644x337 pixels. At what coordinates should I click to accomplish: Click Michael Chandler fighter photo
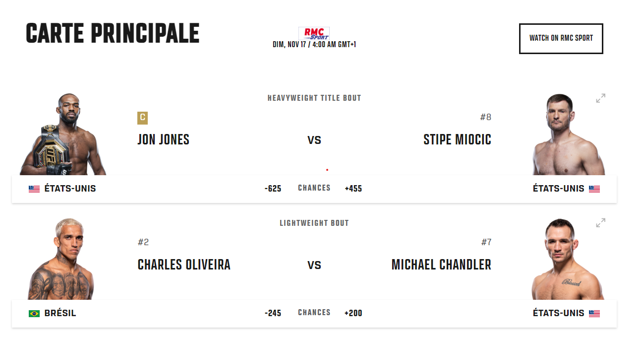[568, 259]
